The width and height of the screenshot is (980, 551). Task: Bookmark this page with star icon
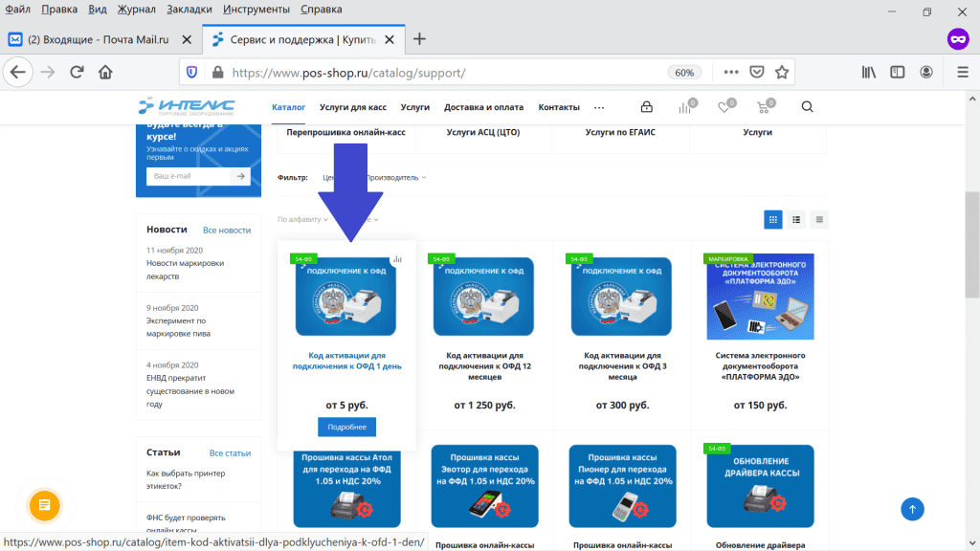point(782,72)
